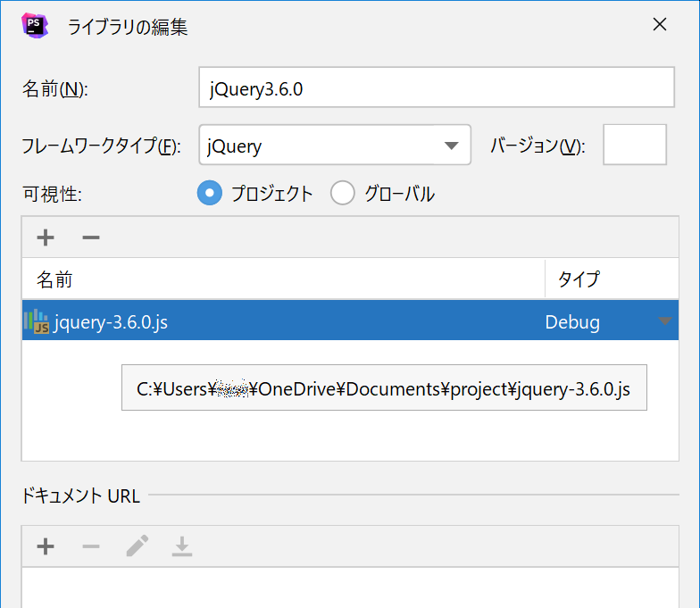Click the download documentation arrow icon

pos(182,546)
